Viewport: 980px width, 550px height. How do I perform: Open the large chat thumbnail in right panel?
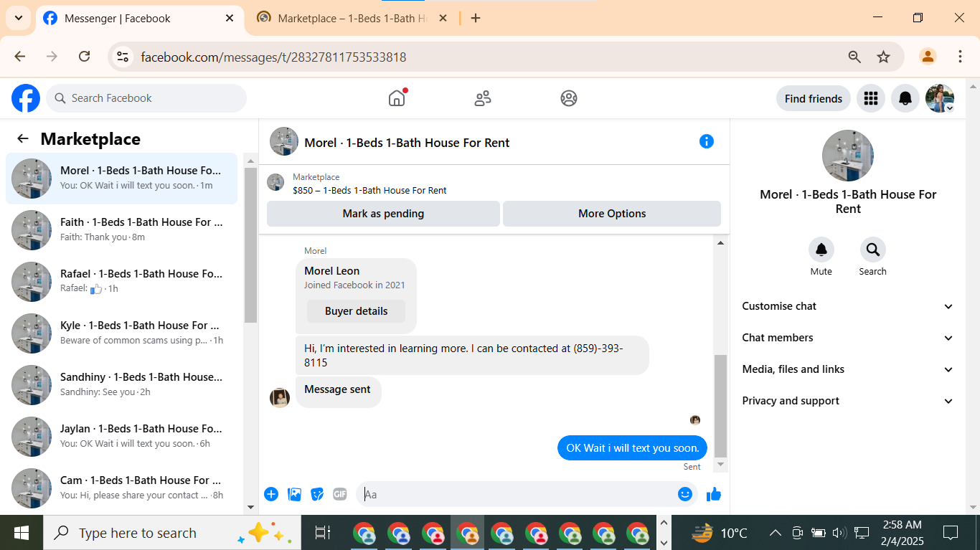848,156
